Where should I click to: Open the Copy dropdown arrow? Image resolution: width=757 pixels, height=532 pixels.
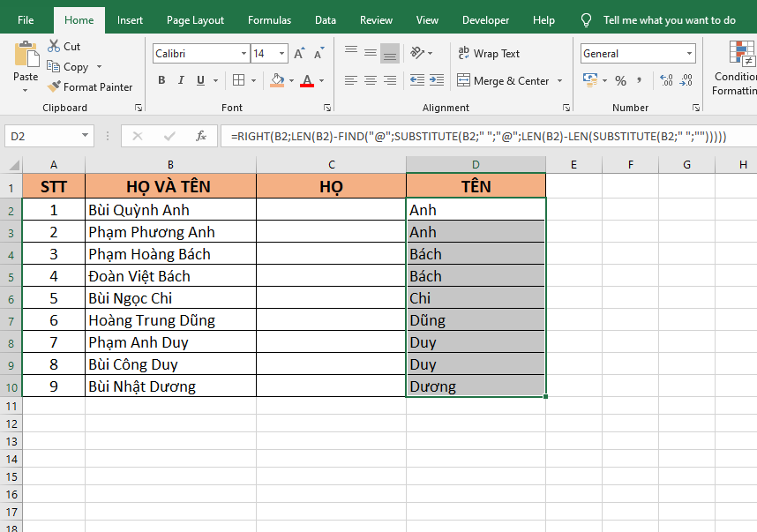[x=99, y=67]
